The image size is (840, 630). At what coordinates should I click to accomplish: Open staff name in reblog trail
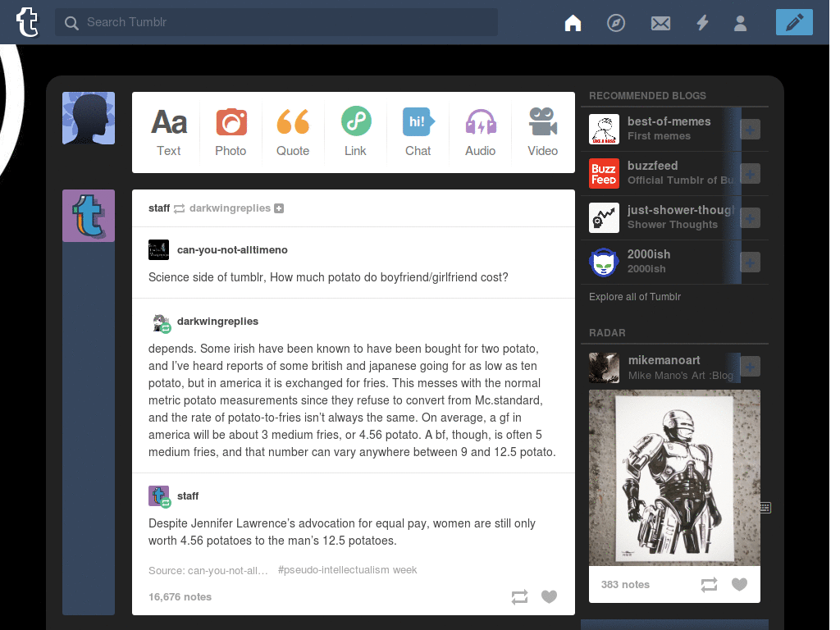(x=188, y=496)
